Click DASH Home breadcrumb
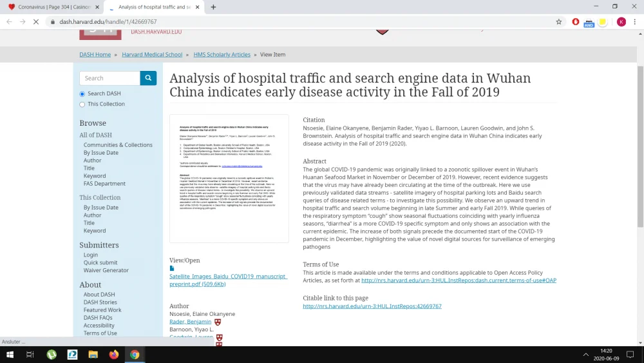Screen dimensions: 644x363 point(95,54)
